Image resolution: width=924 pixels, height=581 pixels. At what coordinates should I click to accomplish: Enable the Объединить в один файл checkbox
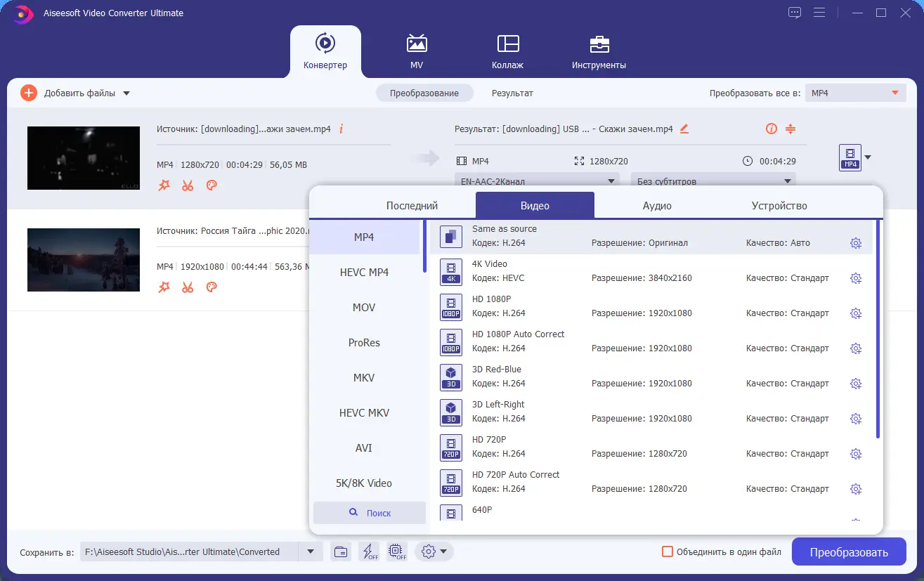pyautogui.click(x=666, y=551)
